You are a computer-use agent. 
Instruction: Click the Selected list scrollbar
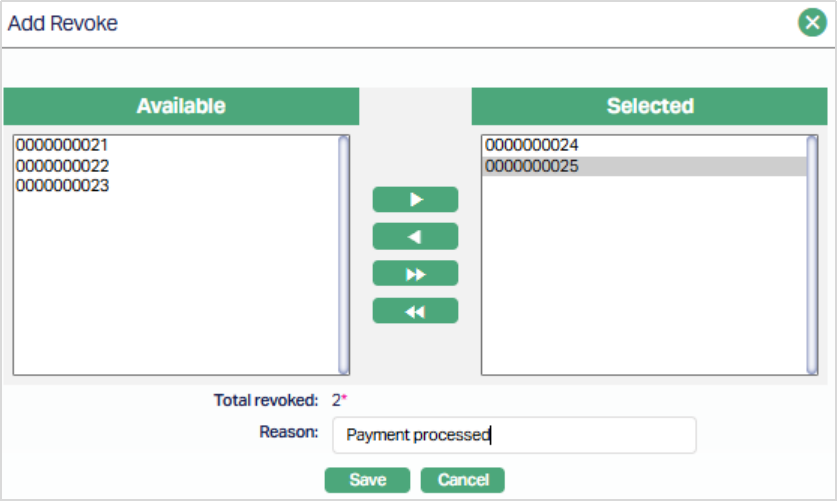(812, 254)
